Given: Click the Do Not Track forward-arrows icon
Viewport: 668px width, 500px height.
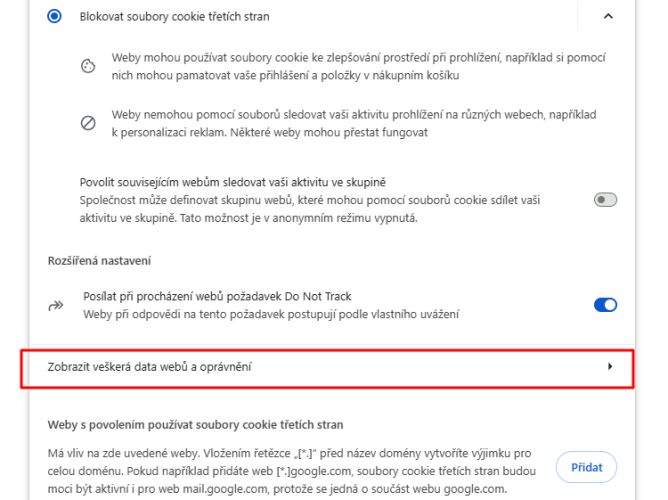Looking at the screenshot, I should [x=56, y=305].
